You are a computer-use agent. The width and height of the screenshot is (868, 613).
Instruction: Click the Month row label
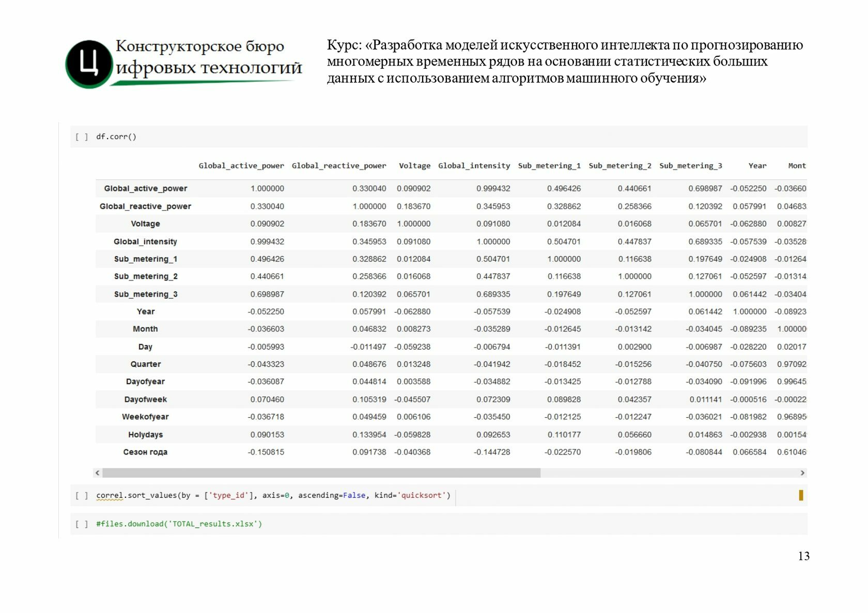pos(146,329)
